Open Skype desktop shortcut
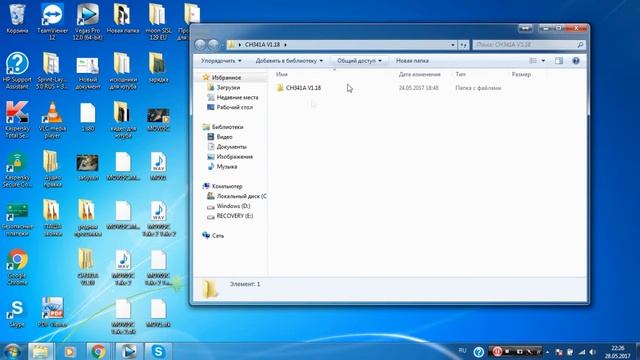The width and height of the screenshot is (640, 360). coord(17,313)
